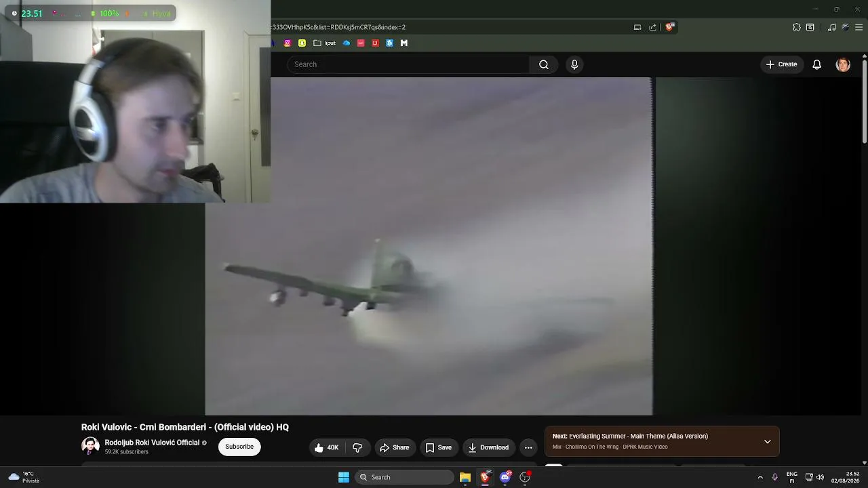Open the Snapchat bookmark icon
Screen dimensions: 868x488
point(302,43)
